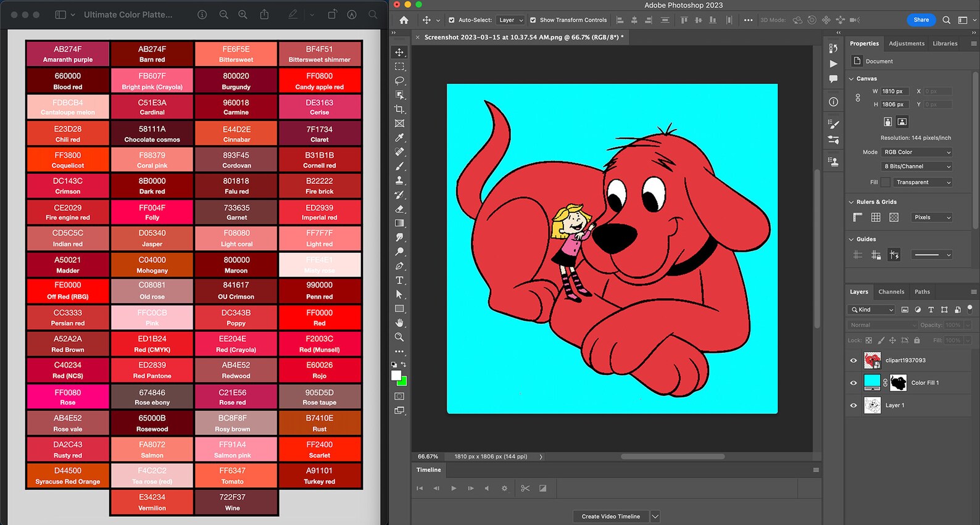Click the Preview zoom in icon
980x525 pixels.
click(243, 14)
